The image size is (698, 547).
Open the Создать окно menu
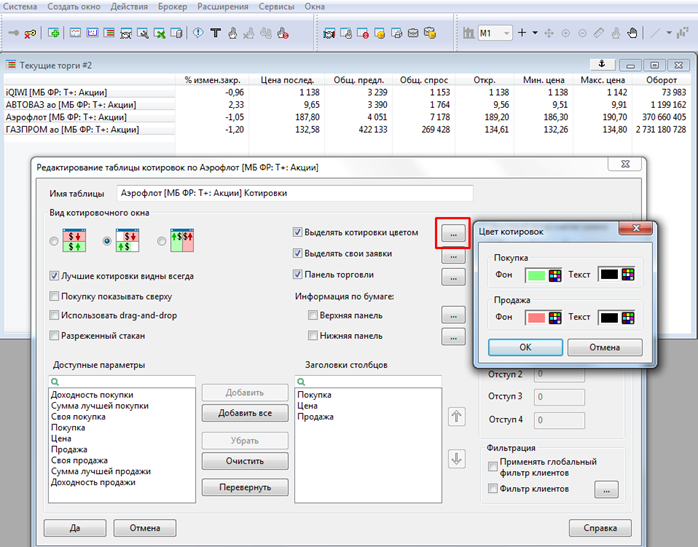pyautogui.click(x=74, y=7)
